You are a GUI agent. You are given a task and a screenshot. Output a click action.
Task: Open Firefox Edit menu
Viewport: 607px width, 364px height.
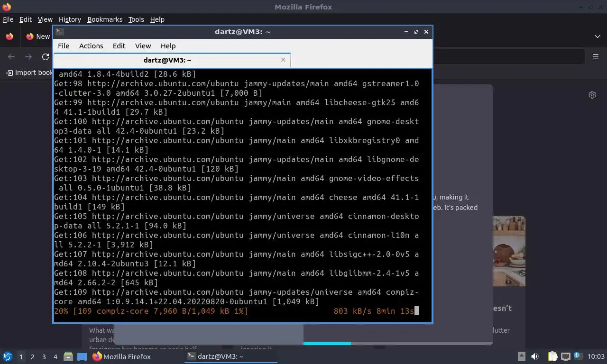coord(26,19)
